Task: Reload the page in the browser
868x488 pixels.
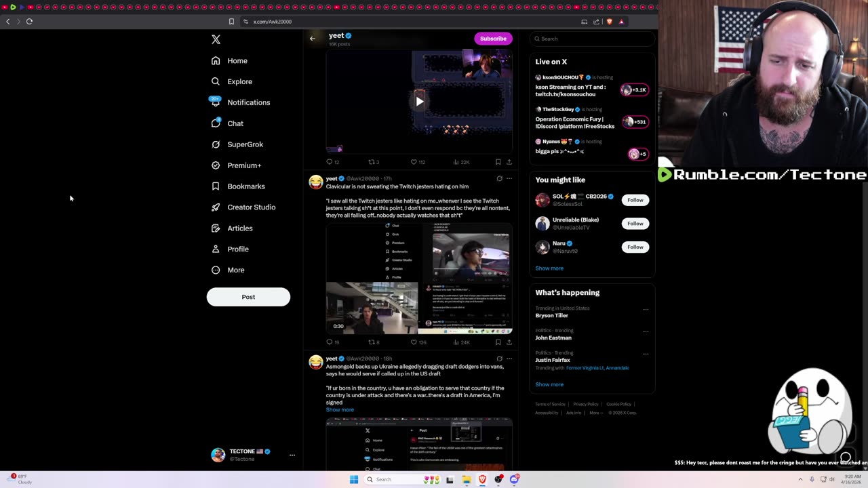Action: pyautogui.click(x=29, y=22)
